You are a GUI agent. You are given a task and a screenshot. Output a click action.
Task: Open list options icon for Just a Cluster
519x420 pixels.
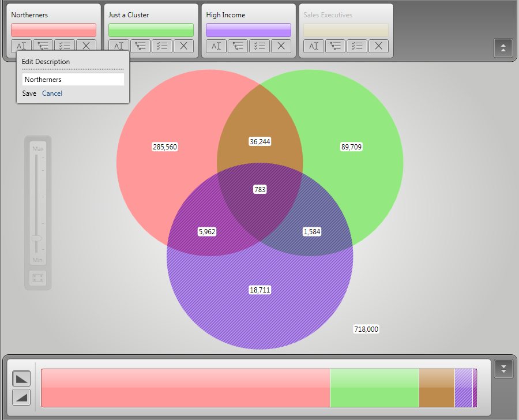(140, 46)
